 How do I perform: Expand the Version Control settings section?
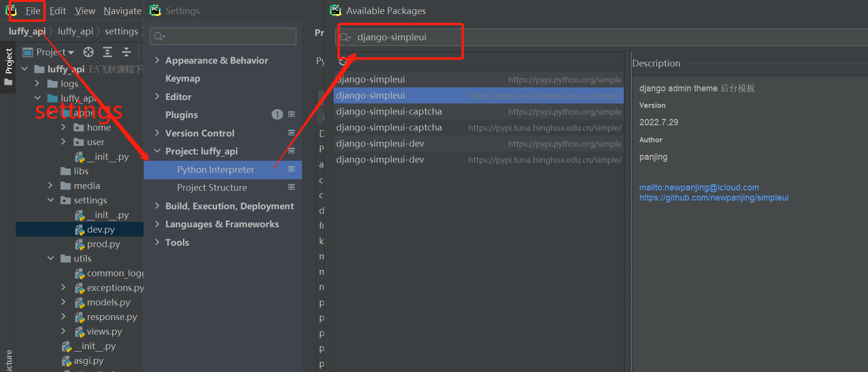tap(157, 133)
